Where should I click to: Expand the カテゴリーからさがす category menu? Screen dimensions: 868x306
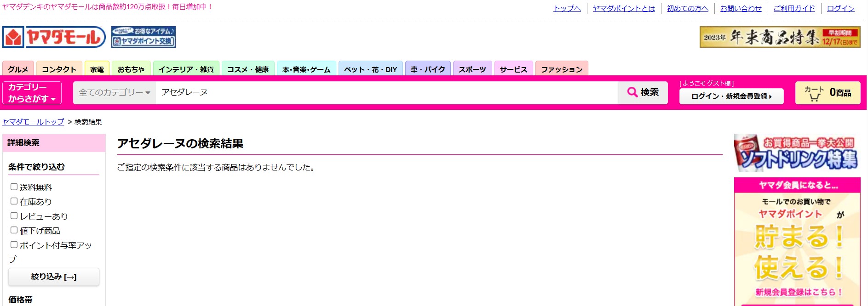point(32,93)
